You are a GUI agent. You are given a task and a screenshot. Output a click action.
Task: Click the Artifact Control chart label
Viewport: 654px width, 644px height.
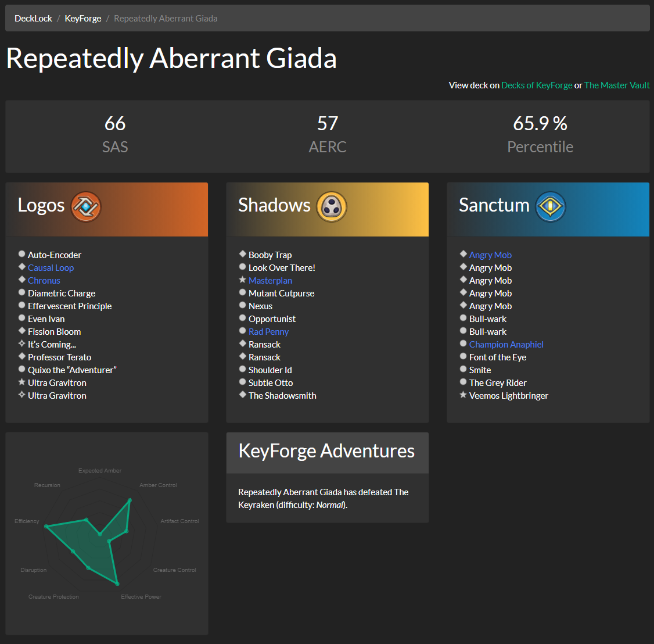pyautogui.click(x=180, y=521)
